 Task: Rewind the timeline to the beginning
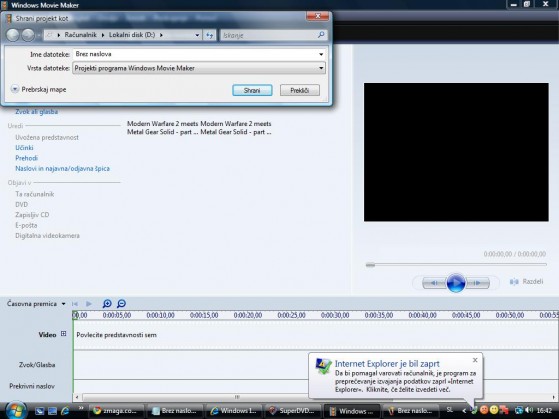(x=75, y=304)
